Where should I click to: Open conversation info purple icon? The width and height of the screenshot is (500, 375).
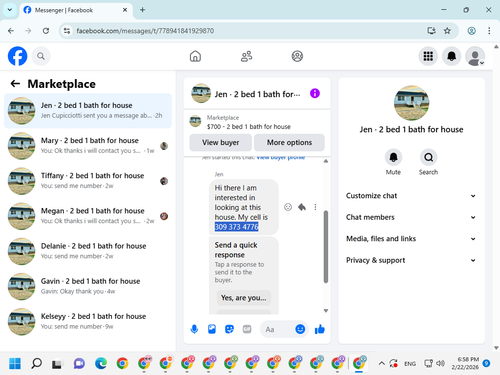[315, 93]
